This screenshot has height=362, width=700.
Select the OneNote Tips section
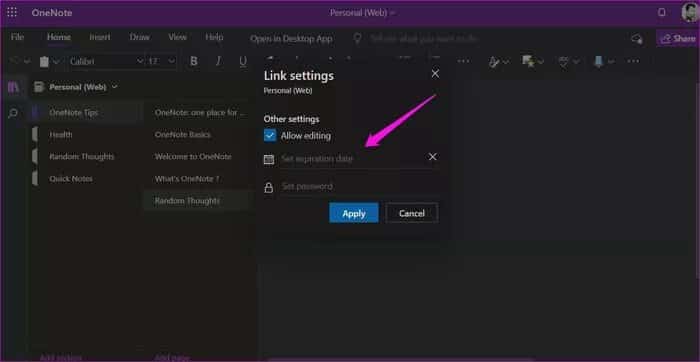(x=85, y=112)
